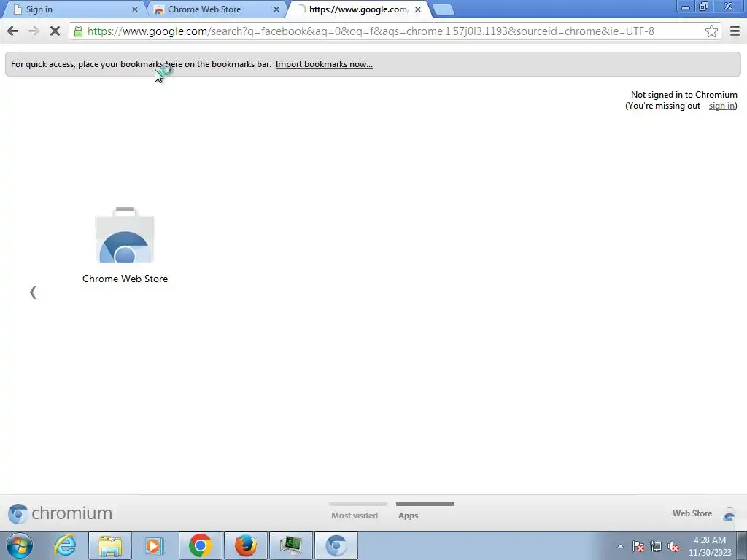Image resolution: width=747 pixels, height=560 pixels.
Task: Close the Chrome Web Store tab
Action: 276,9
